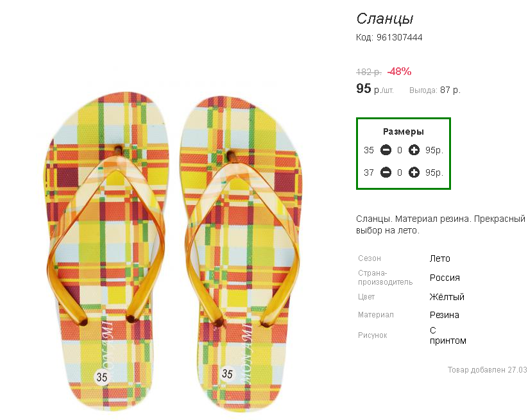Click the crossed-out old price 182 р.
This screenshot has width=528, height=420.
369,72
